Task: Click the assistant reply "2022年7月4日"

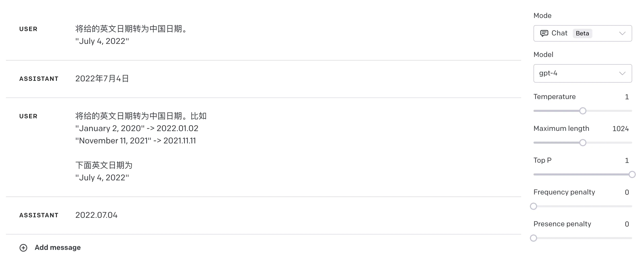Action: (102, 79)
